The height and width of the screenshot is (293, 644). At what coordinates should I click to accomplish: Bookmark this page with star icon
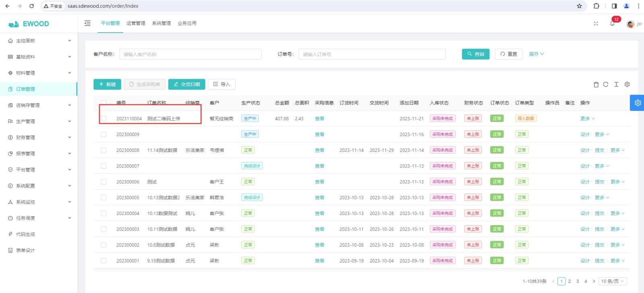[579, 6]
